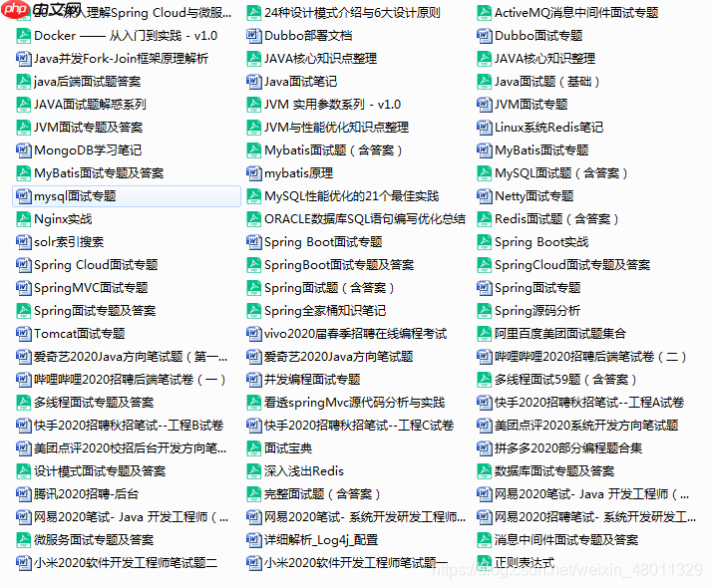The image size is (712, 588).
Task: Select file name JVM面试专题
Action: point(531,105)
